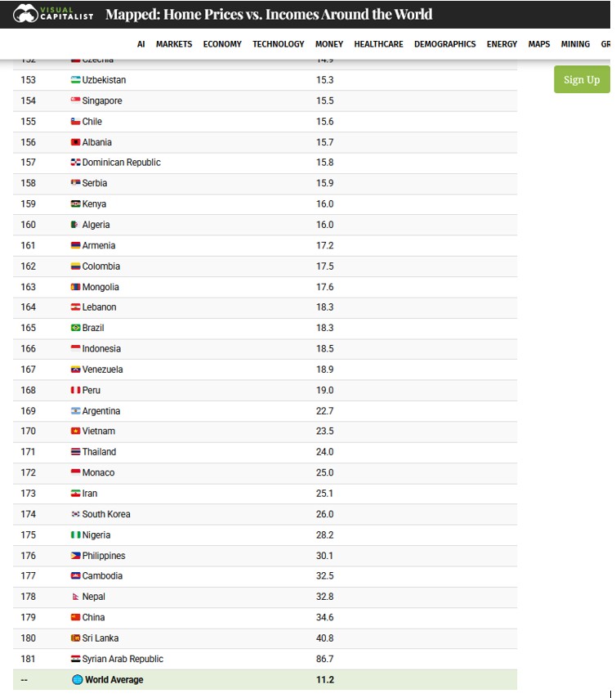This screenshot has width=616, height=698.
Task: Click the Nepal flag icon
Action: pos(76,597)
